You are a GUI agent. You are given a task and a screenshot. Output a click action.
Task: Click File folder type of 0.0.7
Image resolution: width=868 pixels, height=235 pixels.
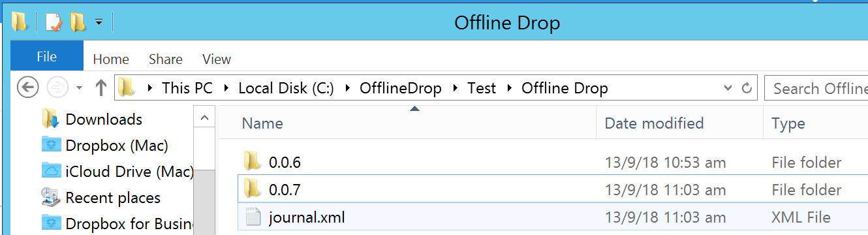click(807, 190)
